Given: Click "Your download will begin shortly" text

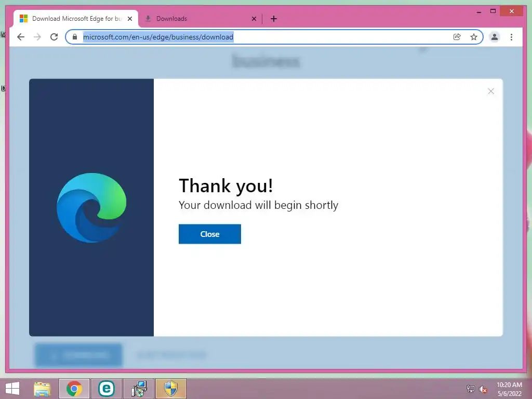Looking at the screenshot, I should (258, 205).
